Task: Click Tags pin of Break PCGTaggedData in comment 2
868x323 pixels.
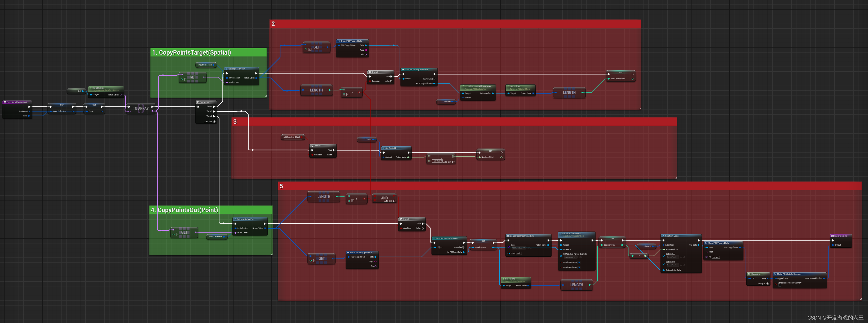Action: pos(366,50)
